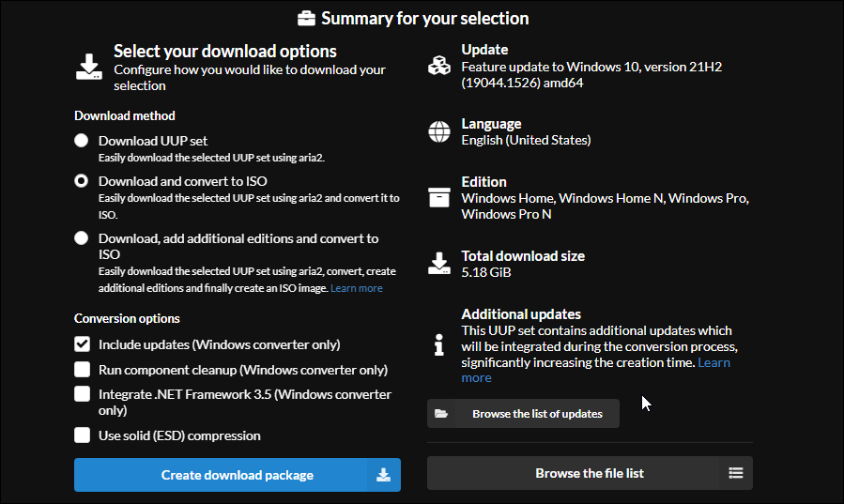Choose Download, add additional editions and convert
Viewport: 844px width, 504px height.
coord(82,237)
